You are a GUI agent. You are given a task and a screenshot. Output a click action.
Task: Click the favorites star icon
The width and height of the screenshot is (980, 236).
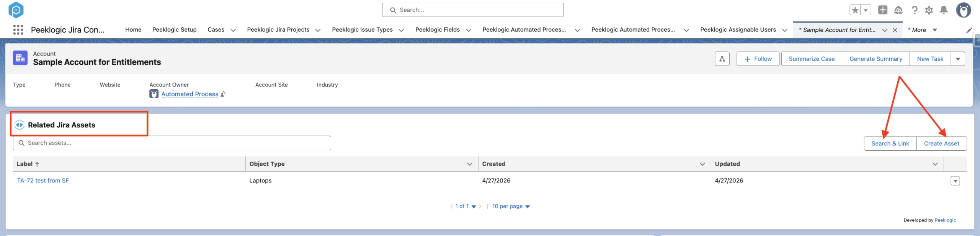(x=855, y=10)
